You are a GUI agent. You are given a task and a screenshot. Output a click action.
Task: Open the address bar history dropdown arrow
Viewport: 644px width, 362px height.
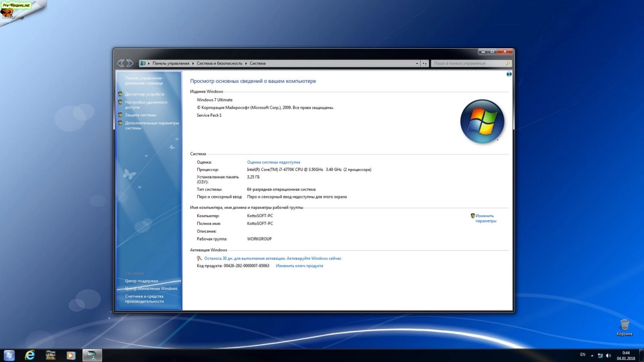click(417, 63)
